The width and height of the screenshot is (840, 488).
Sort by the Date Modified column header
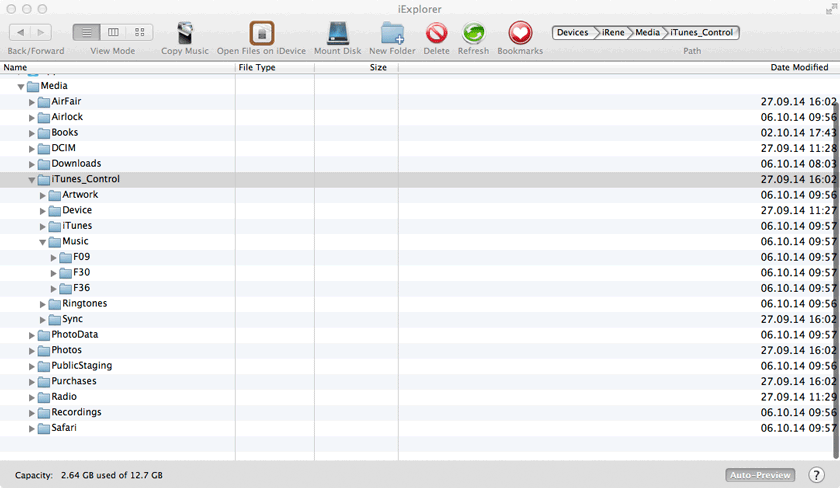[x=619, y=67]
